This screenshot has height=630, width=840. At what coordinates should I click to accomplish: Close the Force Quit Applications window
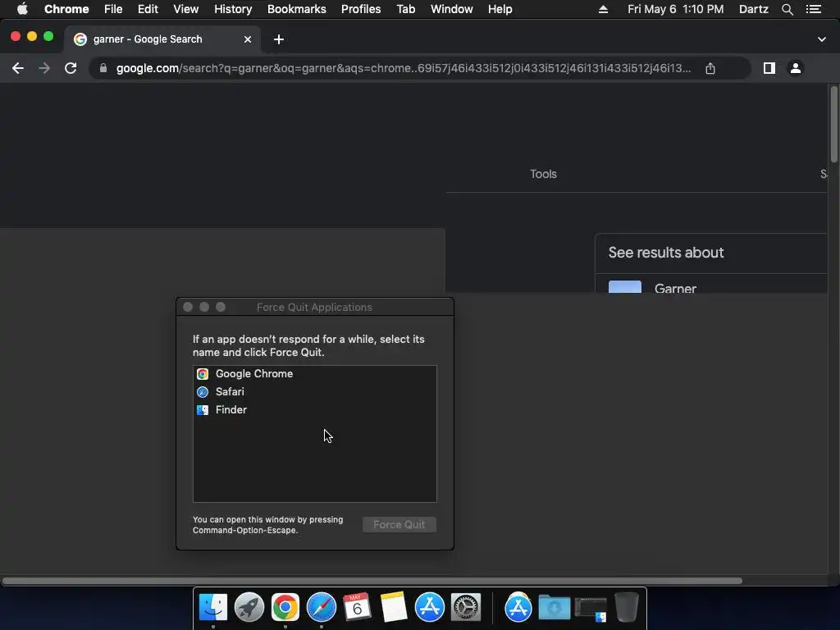point(188,307)
